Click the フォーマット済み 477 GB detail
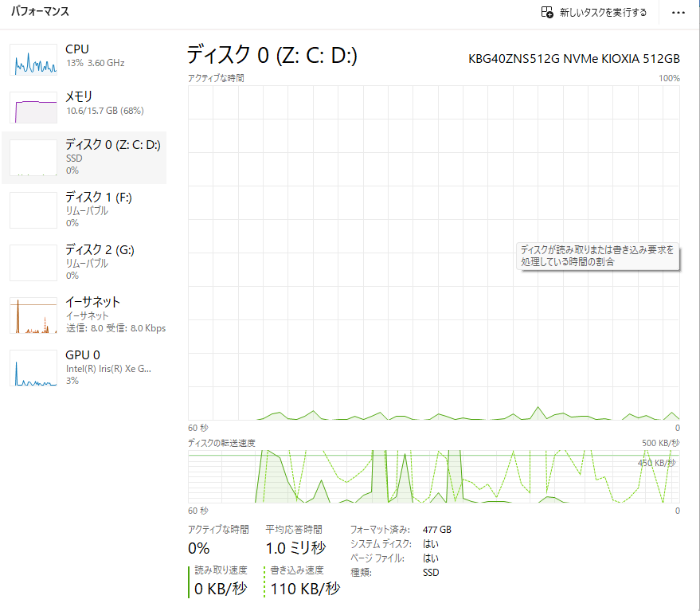Image resolution: width=700 pixels, height=611 pixels. 401,529
